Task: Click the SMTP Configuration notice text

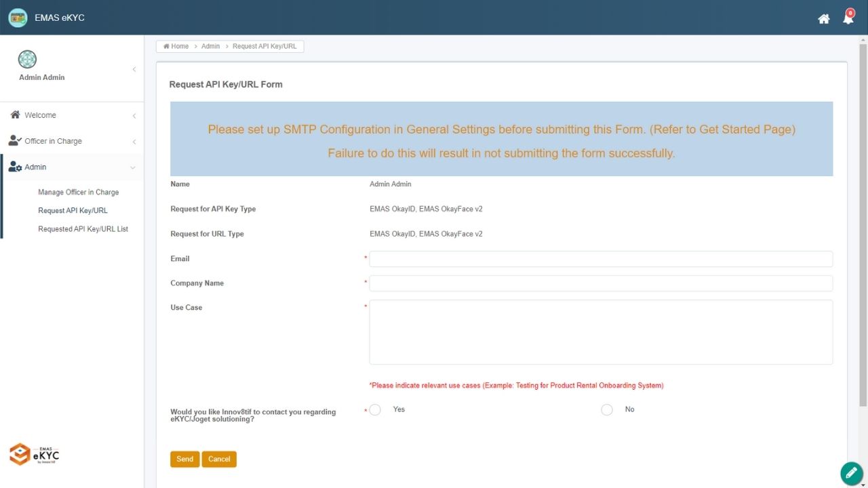Action: point(502,129)
